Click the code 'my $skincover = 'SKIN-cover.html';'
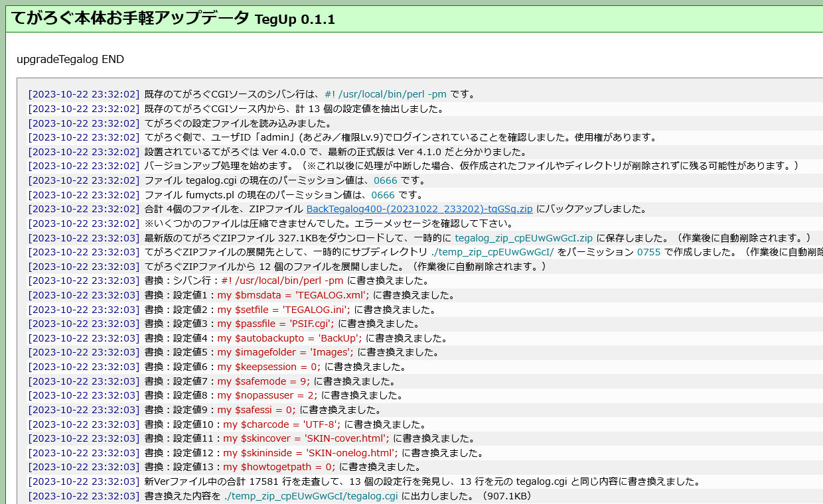The width and height of the screenshot is (823, 504). (x=307, y=438)
